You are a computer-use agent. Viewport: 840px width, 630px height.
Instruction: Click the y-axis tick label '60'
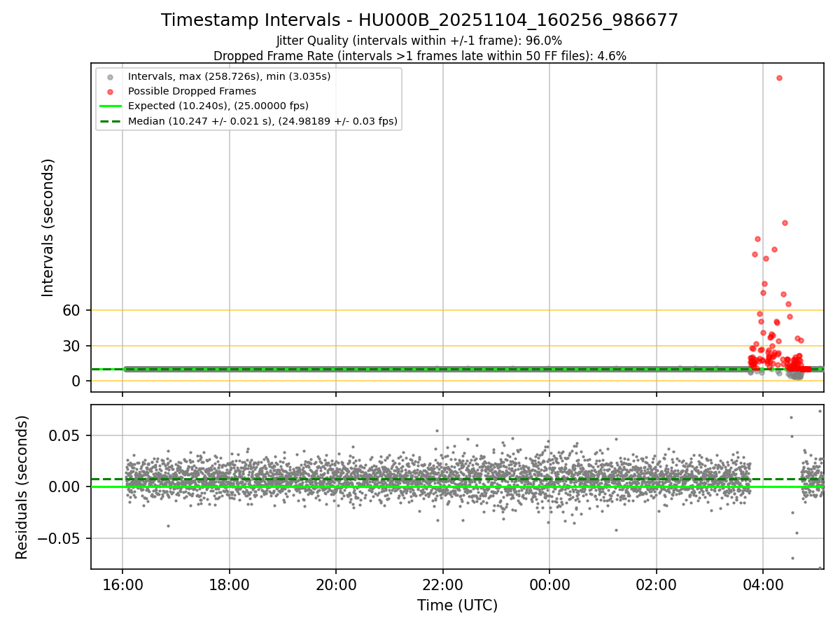73,310
